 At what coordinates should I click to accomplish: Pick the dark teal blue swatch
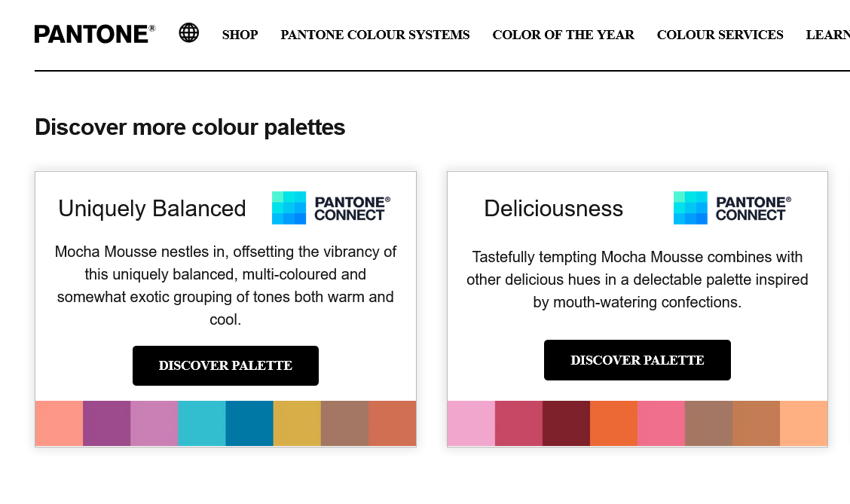tap(249, 424)
